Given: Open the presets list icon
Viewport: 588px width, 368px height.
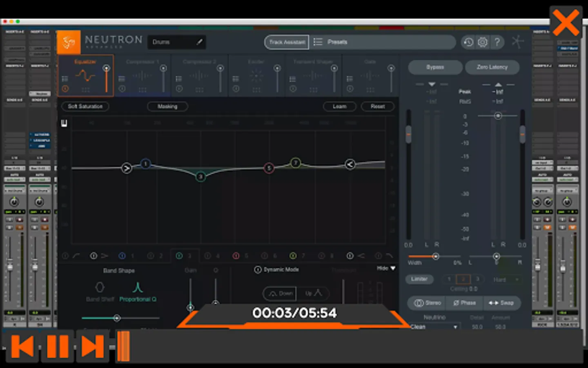Looking at the screenshot, I should (x=318, y=42).
